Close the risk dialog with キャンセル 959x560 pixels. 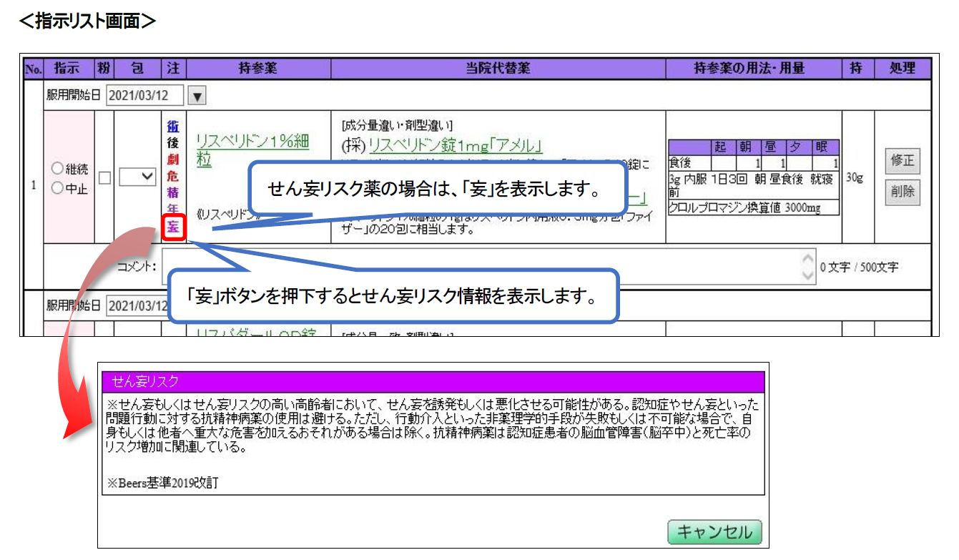[714, 532]
